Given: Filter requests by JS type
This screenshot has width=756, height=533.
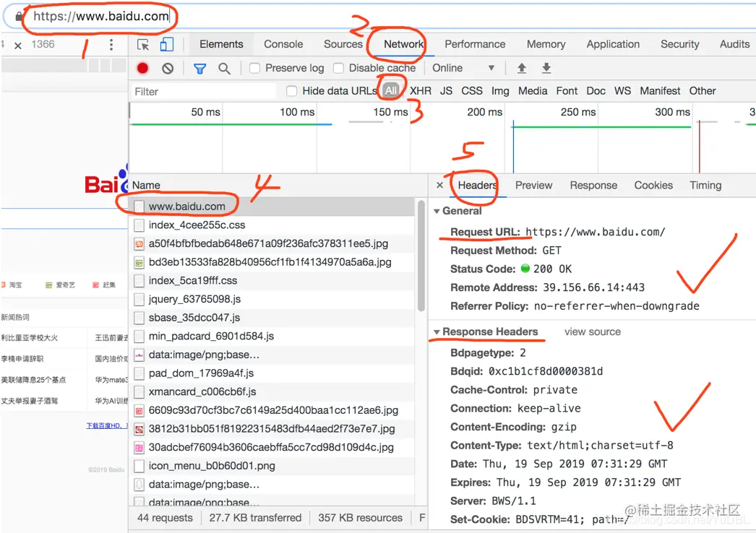Looking at the screenshot, I should tap(446, 90).
